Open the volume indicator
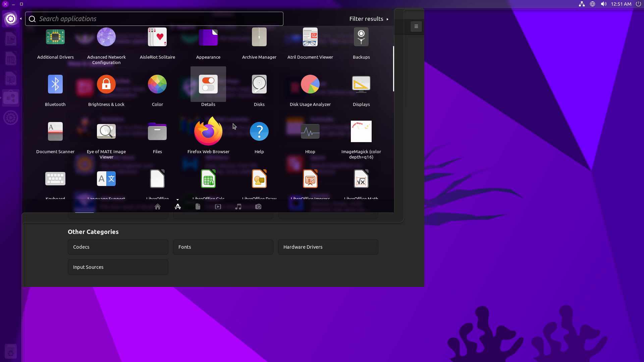Screen dimensions: 644x362 coord(603,4)
